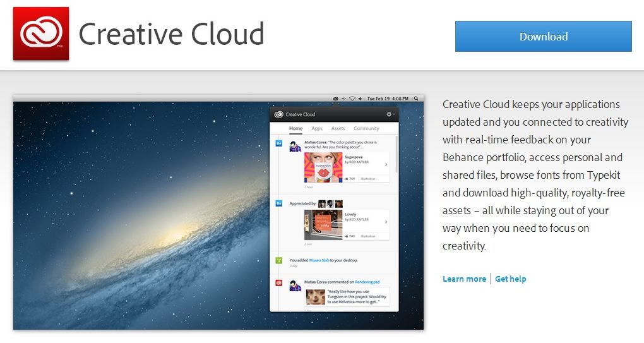
Task: Click thumbnail in the Tungsten comment box
Action: click(316, 297)
